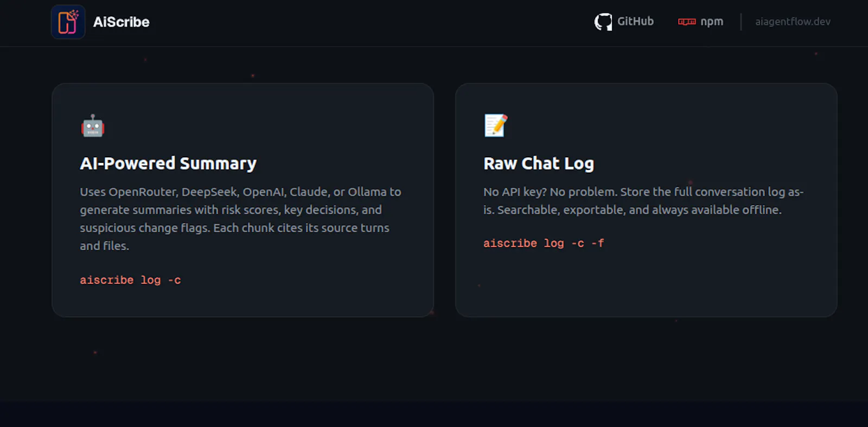Click the 'Uses OpenRouter, DeepSeek' description paragraph
Image resolution: width=868 pixels, height=427 pixels.
[241, 219]
